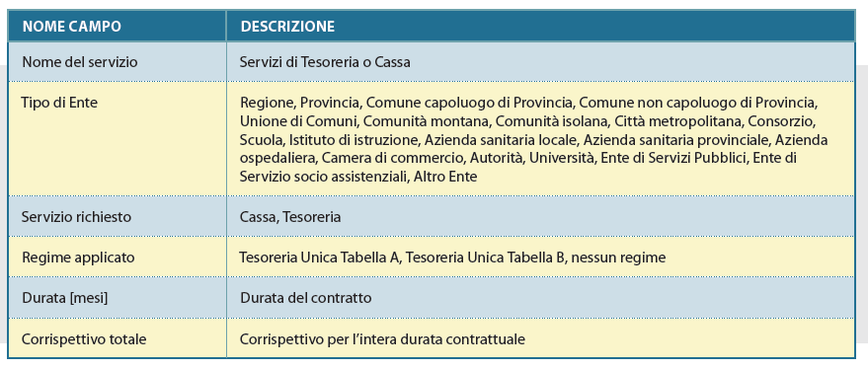Image resolution: width=868 pixels, height=369 pixels.
Task: Select the Regime applicato cell
Action: (117, 258)
